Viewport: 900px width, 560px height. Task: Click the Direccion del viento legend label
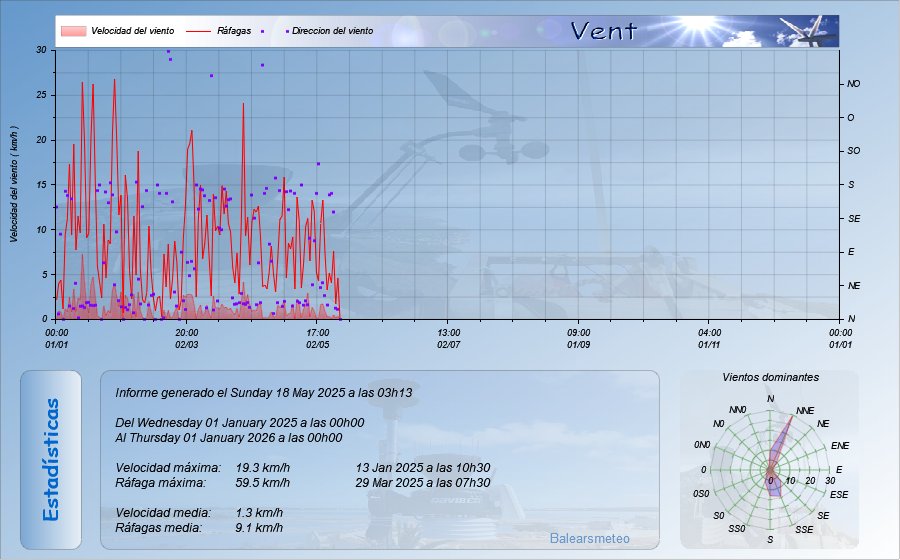pyautogui.click(x=332, y=31)
